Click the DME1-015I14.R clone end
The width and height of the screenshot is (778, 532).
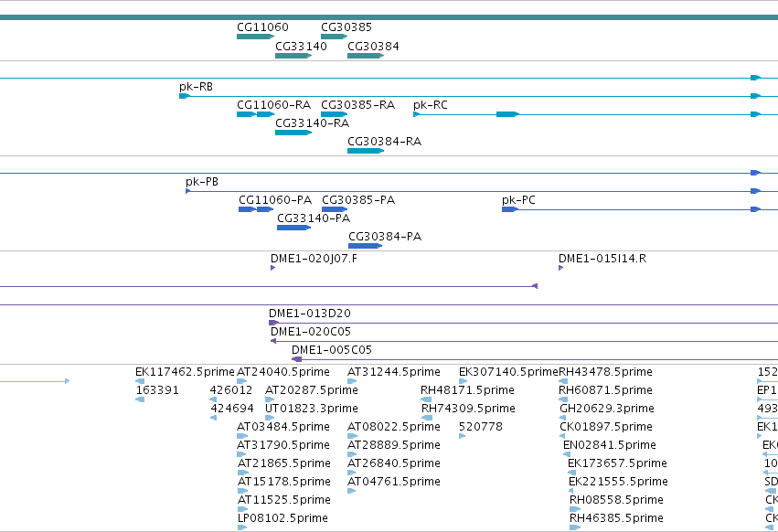point(560,268)
